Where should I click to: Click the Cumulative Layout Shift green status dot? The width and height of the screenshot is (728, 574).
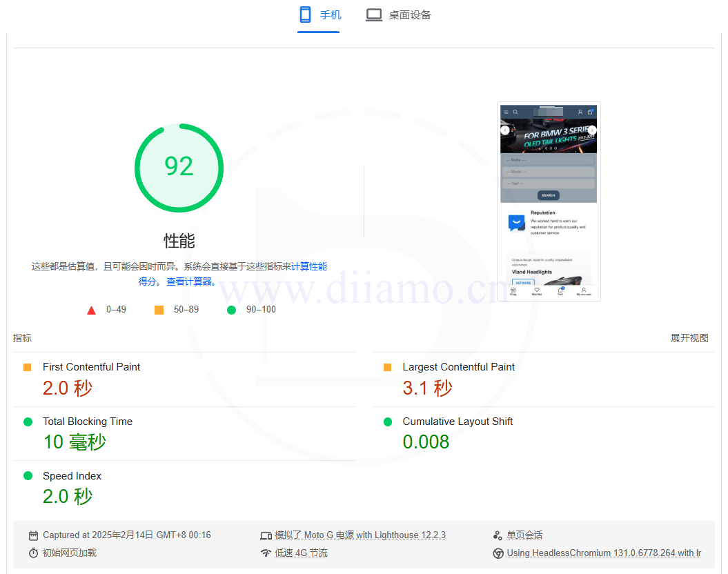[x=388, y=422]
